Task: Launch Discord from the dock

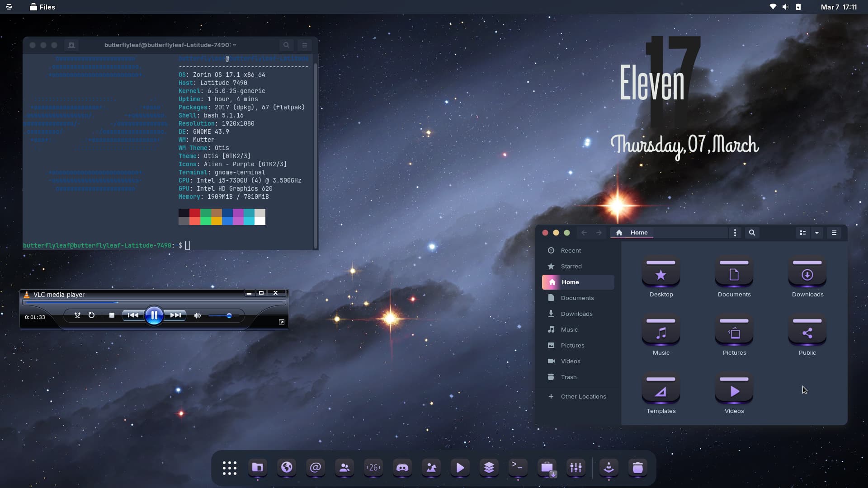Action: (x=402, y=468)
